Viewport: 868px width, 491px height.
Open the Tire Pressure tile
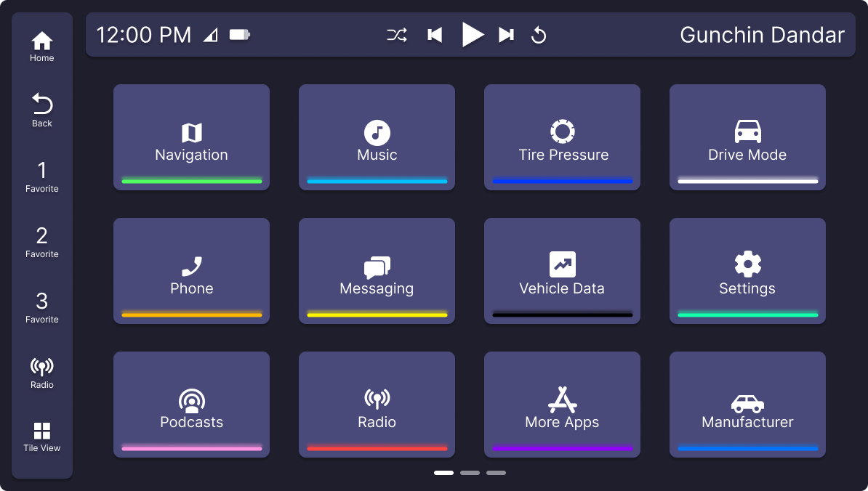pos(563,137)
